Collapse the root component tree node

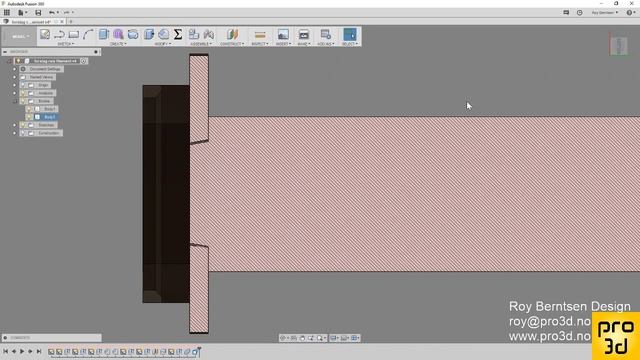click(9, 61)
